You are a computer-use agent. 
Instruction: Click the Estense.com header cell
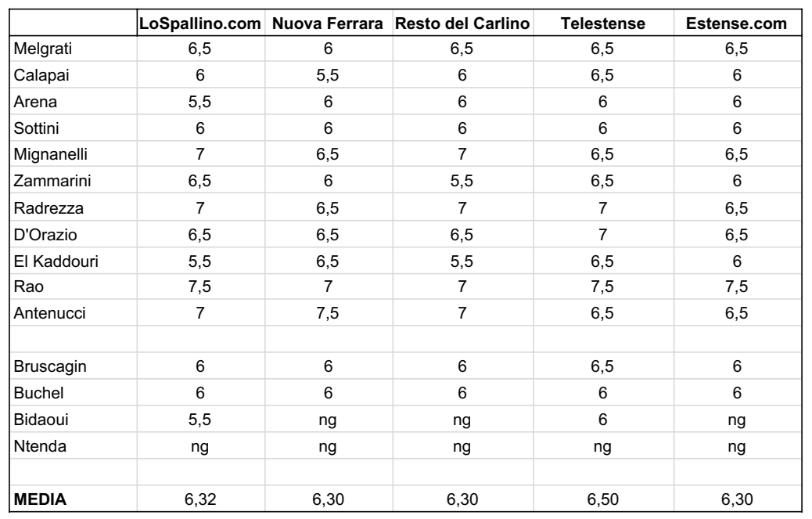[736, 23]
